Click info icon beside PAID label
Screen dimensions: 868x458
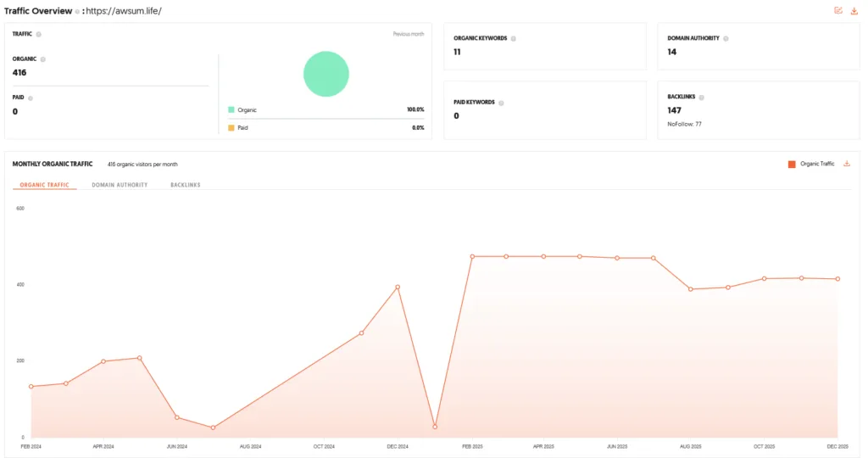click(x=31, y=98)
